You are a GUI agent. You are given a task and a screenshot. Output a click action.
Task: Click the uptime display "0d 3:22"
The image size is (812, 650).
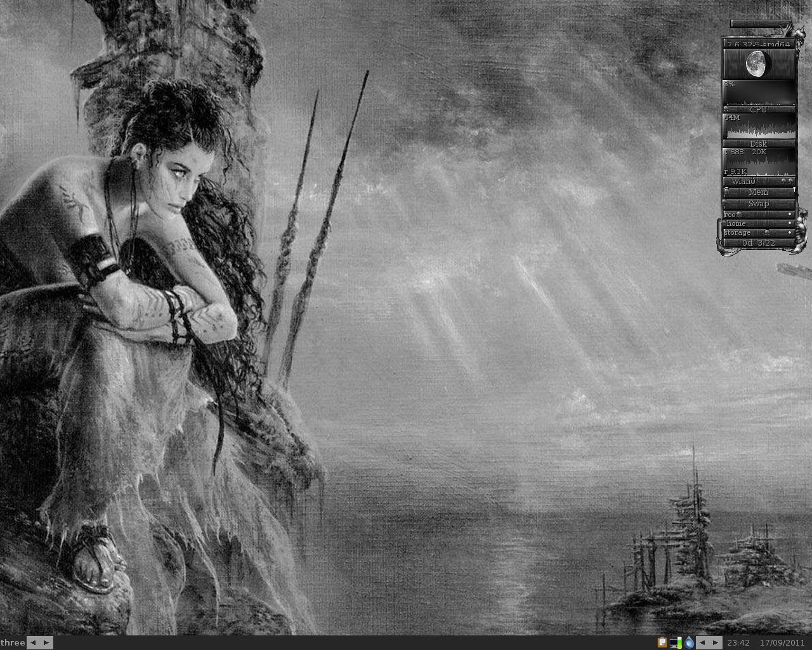(759, 242)
